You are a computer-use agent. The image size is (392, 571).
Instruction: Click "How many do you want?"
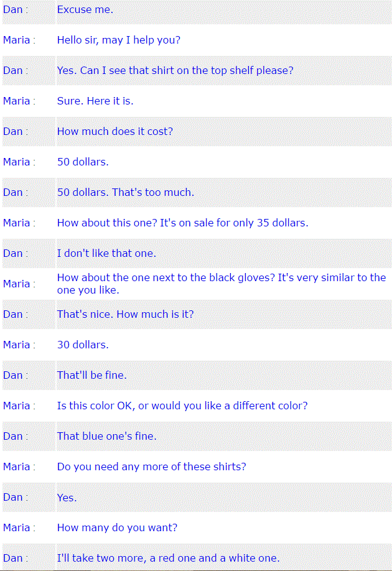(117, 527)
